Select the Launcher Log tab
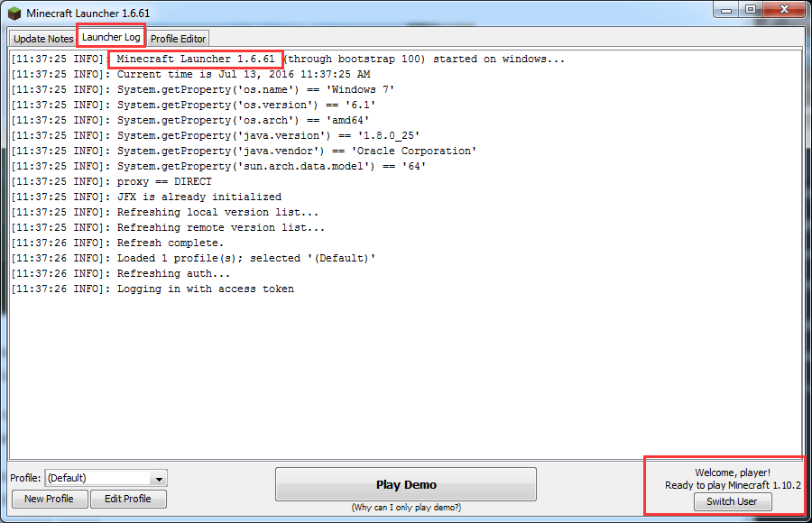Screen dimensions: 812x523 pyautogui.click(x=111, y=37)
